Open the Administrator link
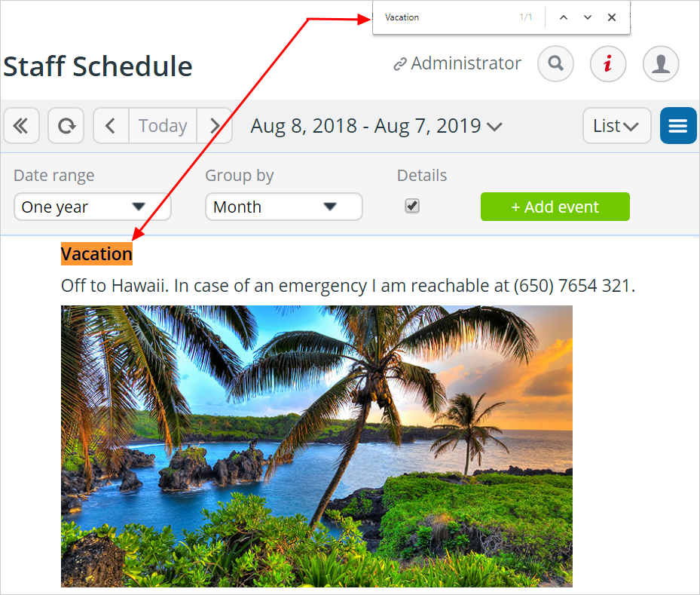700x595 pixels. 457,63
